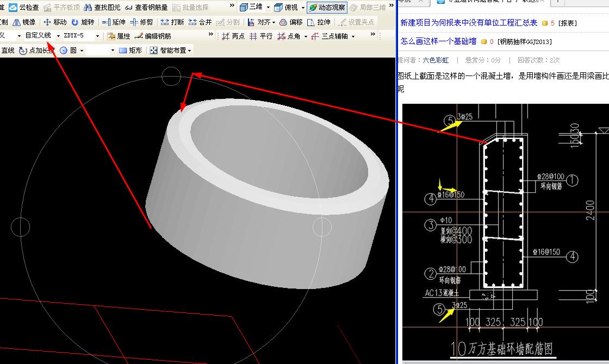Viewport: 609px width, 364px height.
Task: Expand the 三点辅轴 dropdown arrow
Action: click(x=353, y=36)
